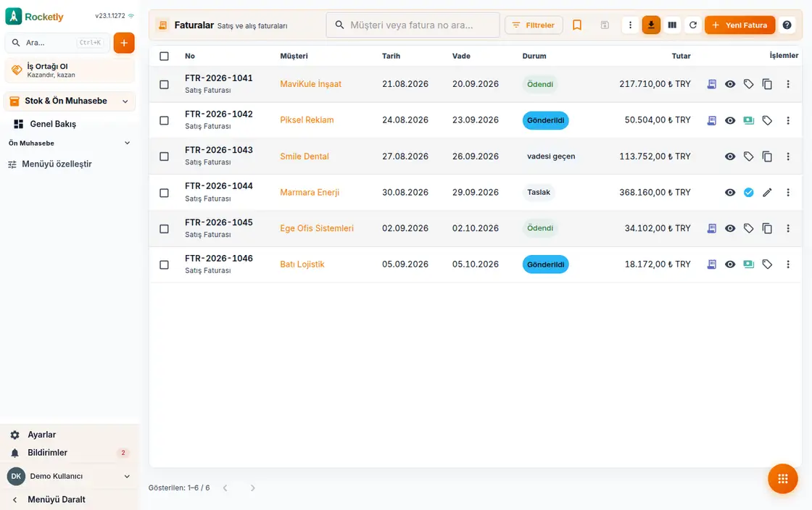812x510 pixels.
Task: Open the more actions menu for FTR-2026-1045
Action: tap(787, 228)
